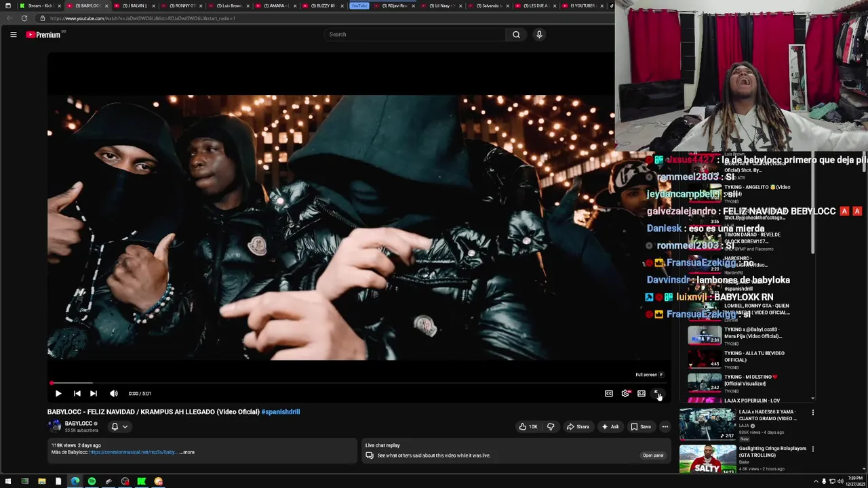Viewport: 868px width, 488px height.
Task: Click the live chat replay icon
Action: click(370, 455)
